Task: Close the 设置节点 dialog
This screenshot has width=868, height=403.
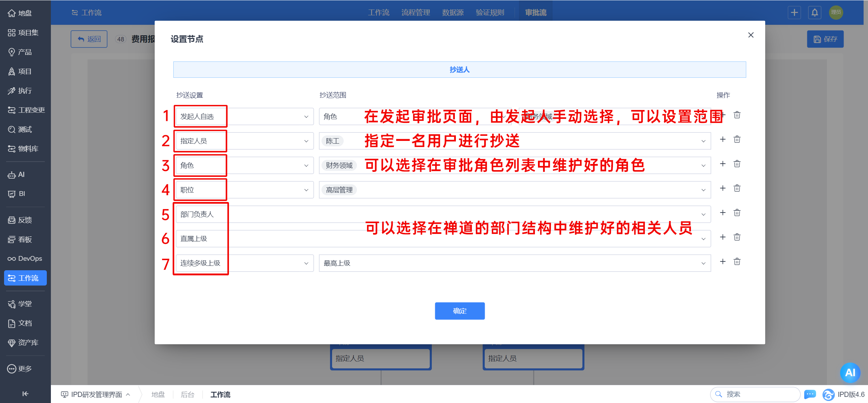Action: (x=751, y=35)
